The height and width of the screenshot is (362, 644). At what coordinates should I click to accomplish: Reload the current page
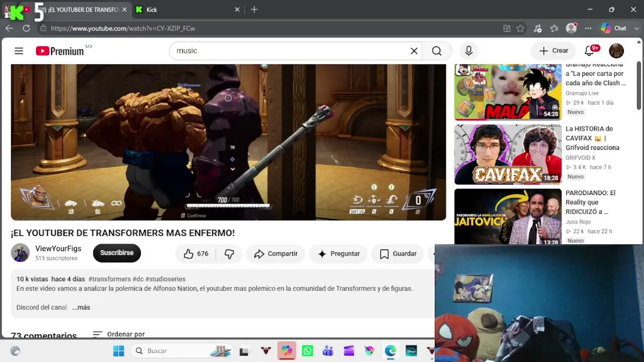click(x=26, y=29)
